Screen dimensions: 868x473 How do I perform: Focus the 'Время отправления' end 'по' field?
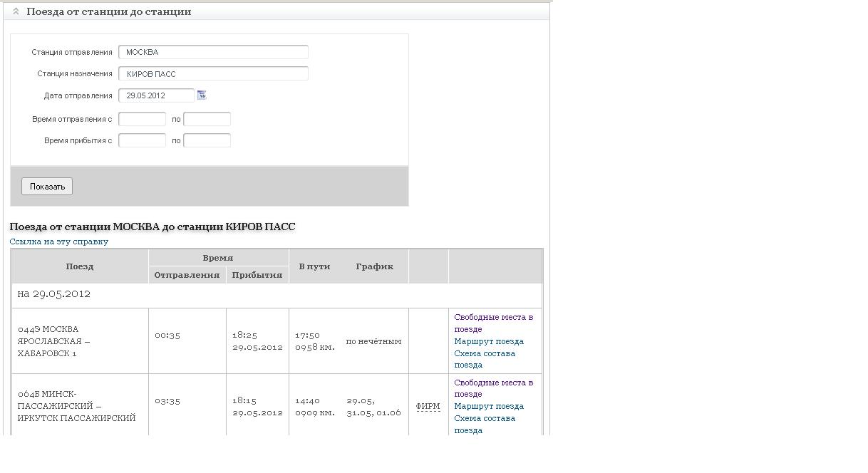click(x=207, y=119)
